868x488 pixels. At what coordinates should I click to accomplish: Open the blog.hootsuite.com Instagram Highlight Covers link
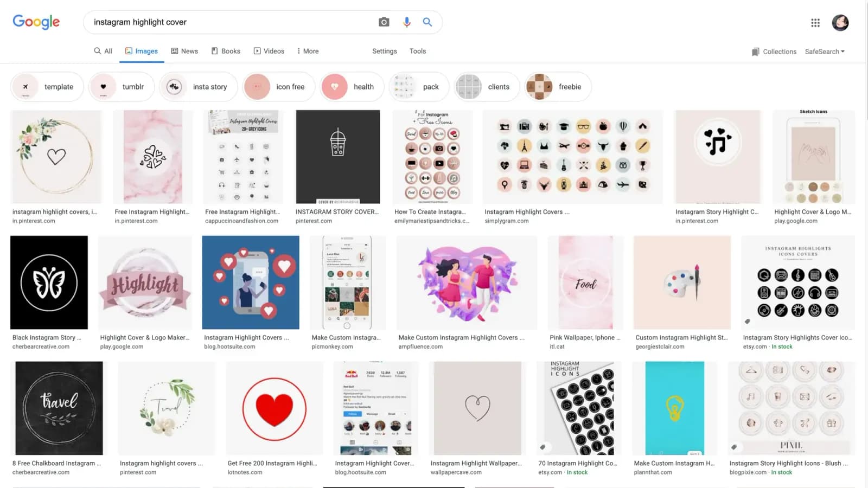[246, 337]
